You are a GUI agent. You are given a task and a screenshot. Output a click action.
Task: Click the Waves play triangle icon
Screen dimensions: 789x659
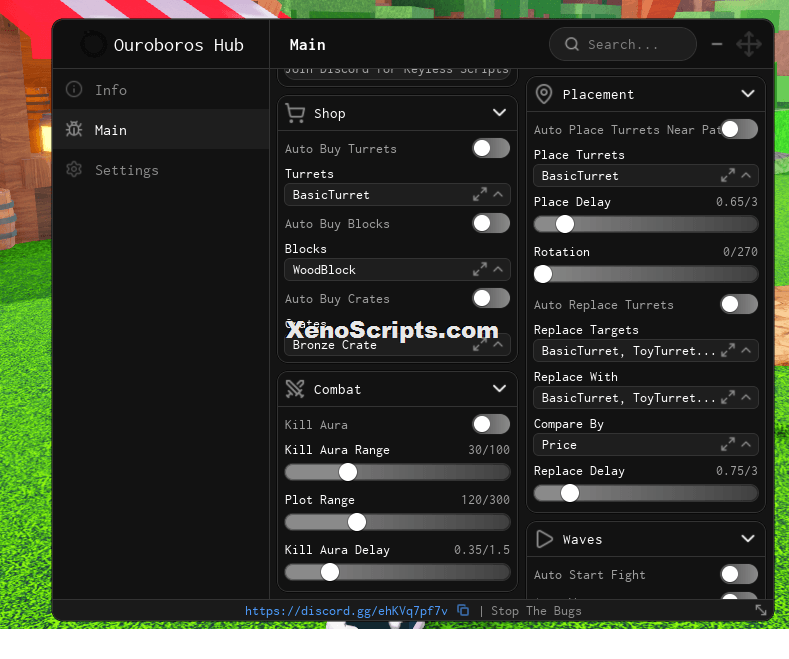pos(544,539)
